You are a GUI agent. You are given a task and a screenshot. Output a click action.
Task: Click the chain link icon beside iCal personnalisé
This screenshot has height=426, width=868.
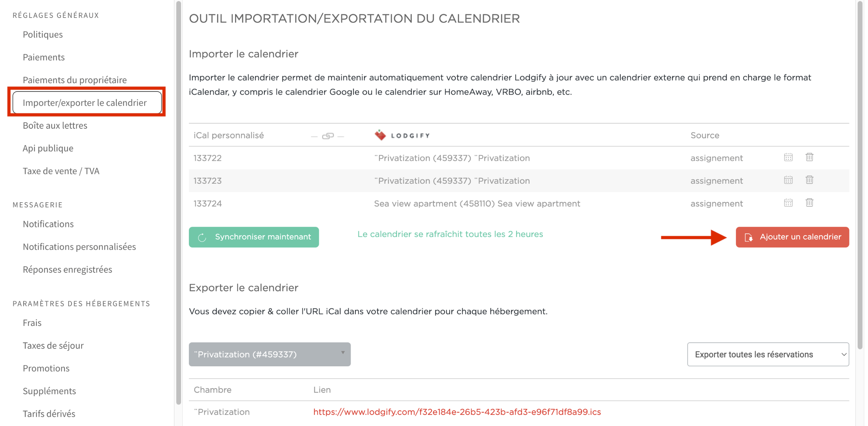pos(327,135)
